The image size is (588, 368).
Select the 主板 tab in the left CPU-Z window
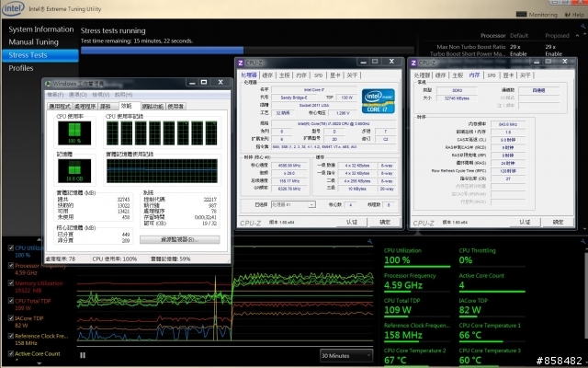pos(285,75)
